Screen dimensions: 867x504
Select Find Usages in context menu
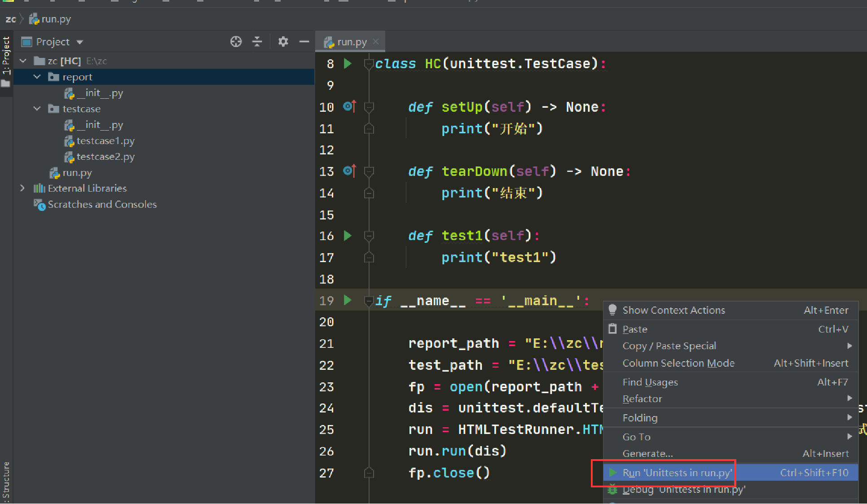(650, 382)
